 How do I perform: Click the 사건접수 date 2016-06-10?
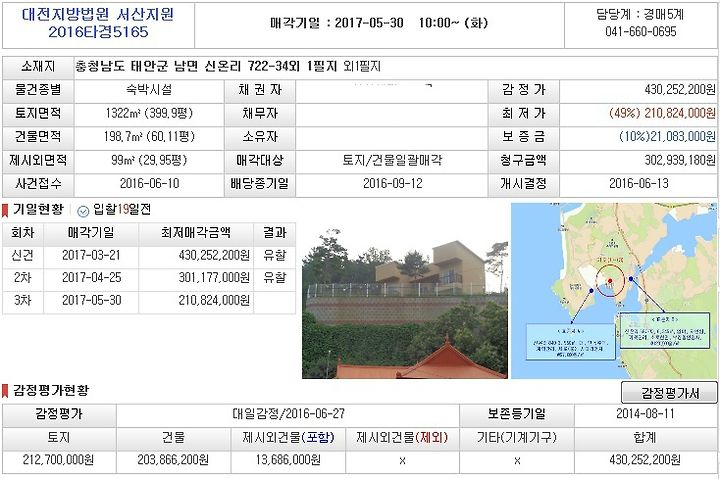click(x=149, y=184)
